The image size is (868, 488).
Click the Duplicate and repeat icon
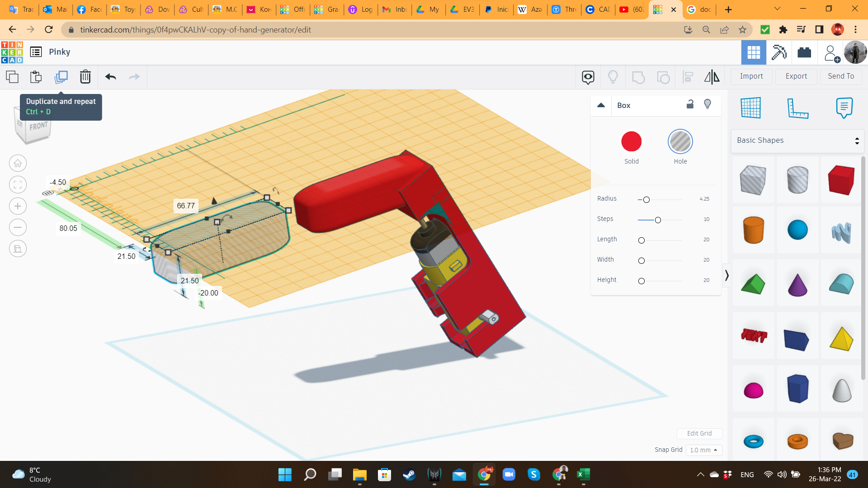61,77
